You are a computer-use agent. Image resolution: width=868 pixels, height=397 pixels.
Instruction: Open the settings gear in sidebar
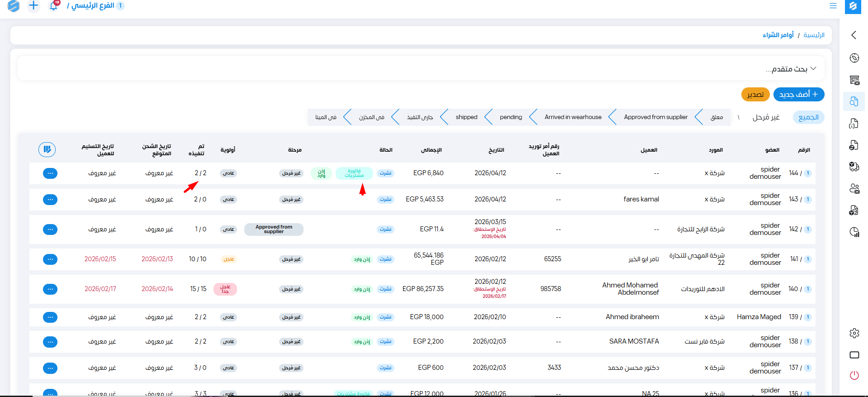(854, 333)
